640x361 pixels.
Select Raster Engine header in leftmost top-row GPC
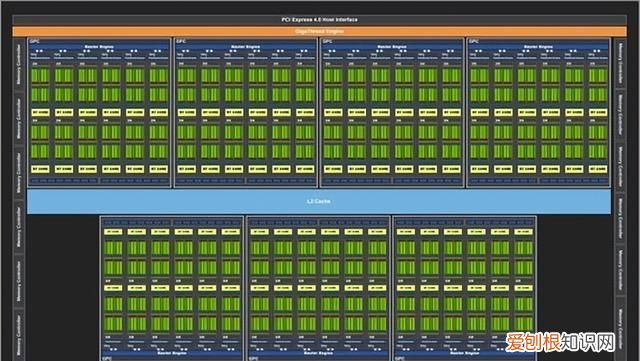[99, 47]
